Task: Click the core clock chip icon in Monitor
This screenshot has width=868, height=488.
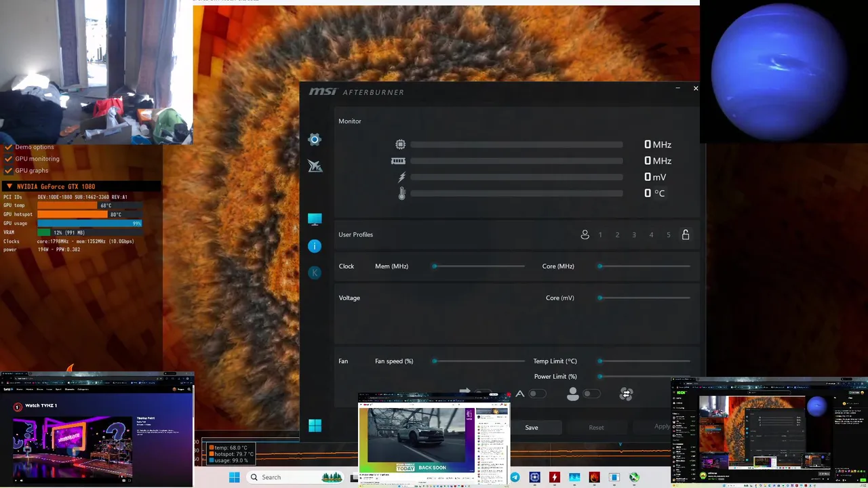Action: point(401,144)
